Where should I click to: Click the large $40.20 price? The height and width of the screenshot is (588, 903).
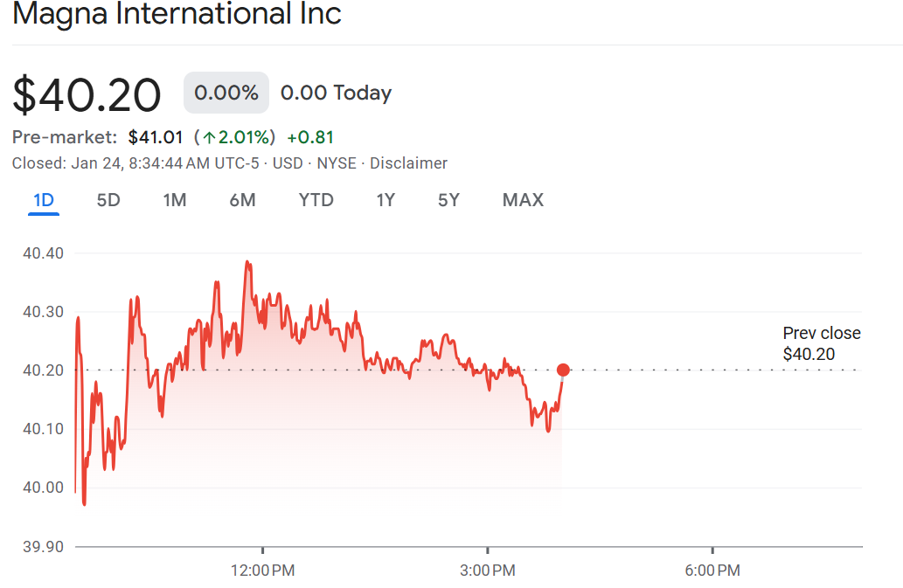tap(87, 94)
